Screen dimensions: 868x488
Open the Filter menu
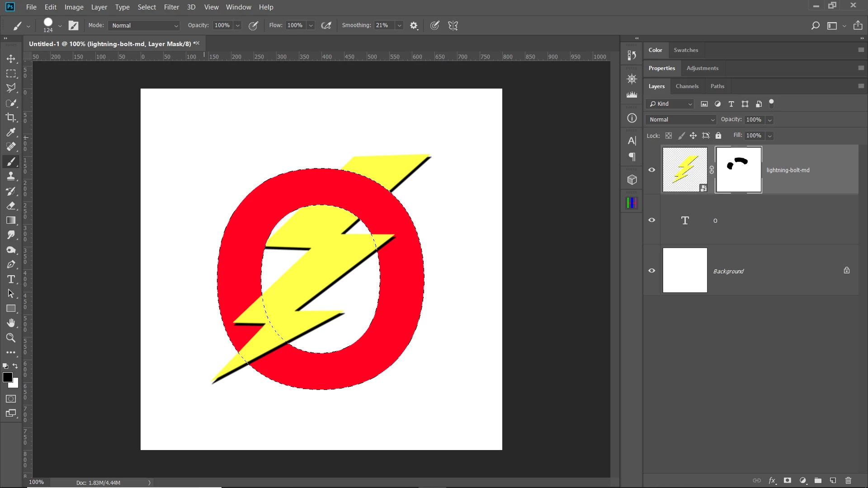171,7
